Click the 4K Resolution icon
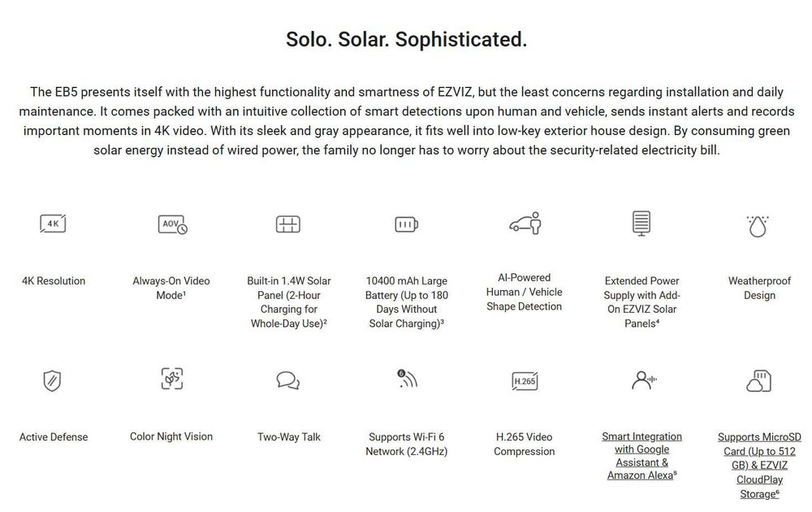Screen dimensions: 812x512 [x=53, y=223]
